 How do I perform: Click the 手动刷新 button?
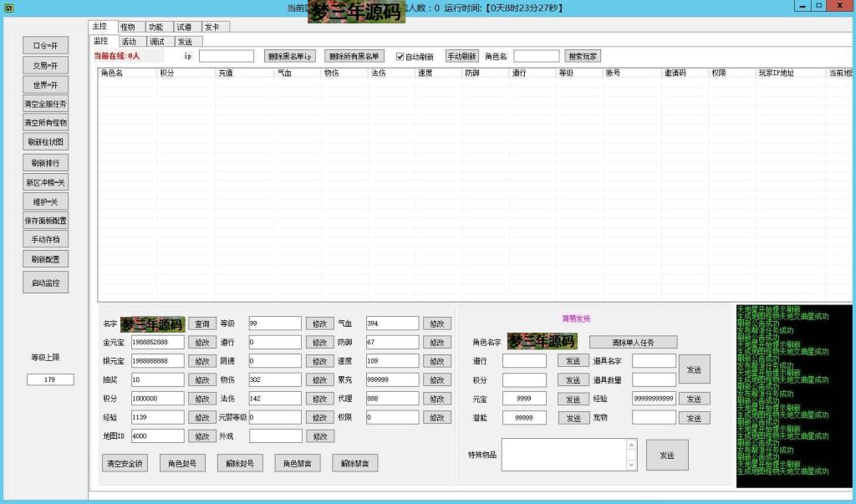(x=461, y=56)
